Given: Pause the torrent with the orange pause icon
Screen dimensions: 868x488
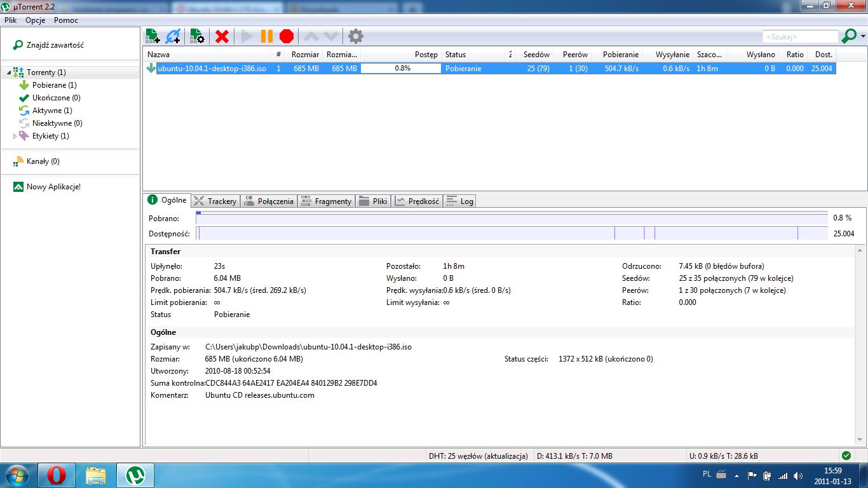Looking at the screenshot, I should pos(267,36).
